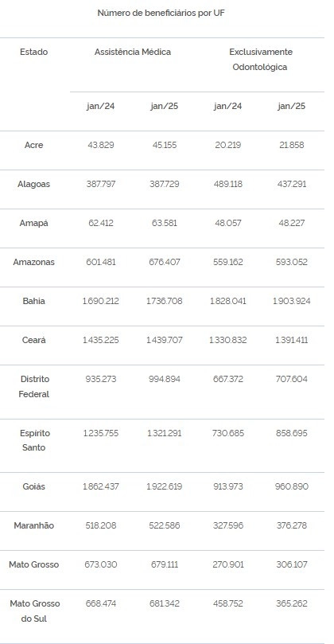
Task: Click Amazonas value 676.407
Action: pyautogui.click(x=165, y=262)
